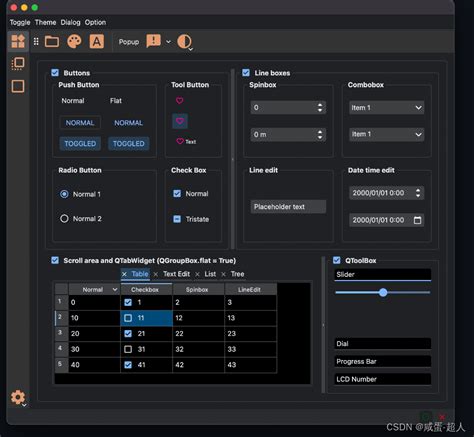Click the empty square icon in the sidebar
Screen dimensions: 474x437
(18, 86)
